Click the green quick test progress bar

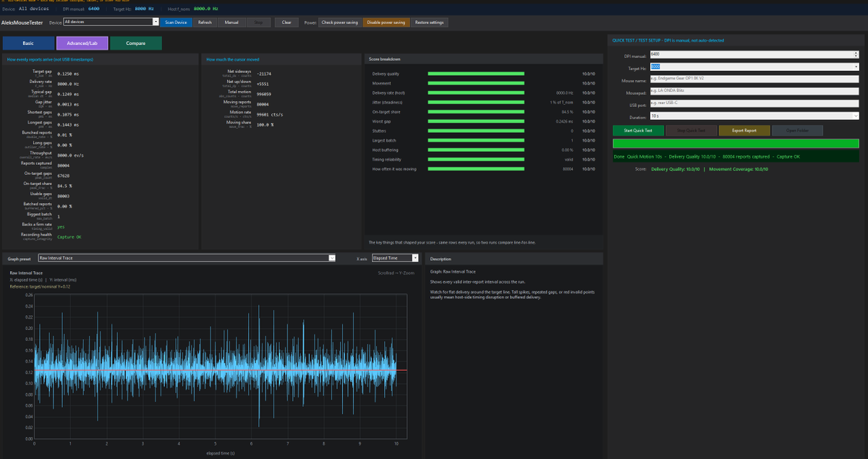pos(736,144)
